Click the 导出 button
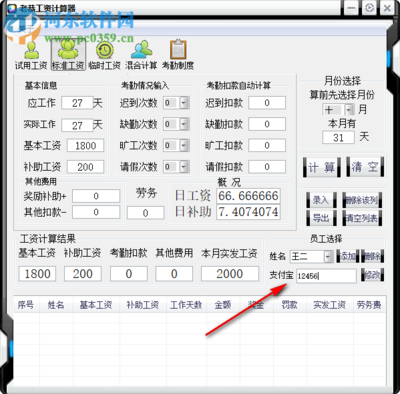The image size is (400, 394). 321,218
